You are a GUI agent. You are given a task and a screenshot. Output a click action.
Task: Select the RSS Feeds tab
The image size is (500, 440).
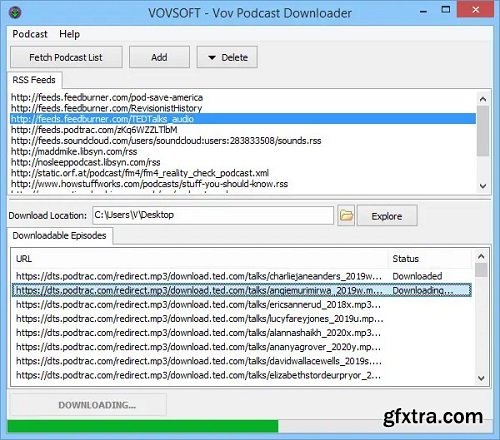(x=34, y=80)
